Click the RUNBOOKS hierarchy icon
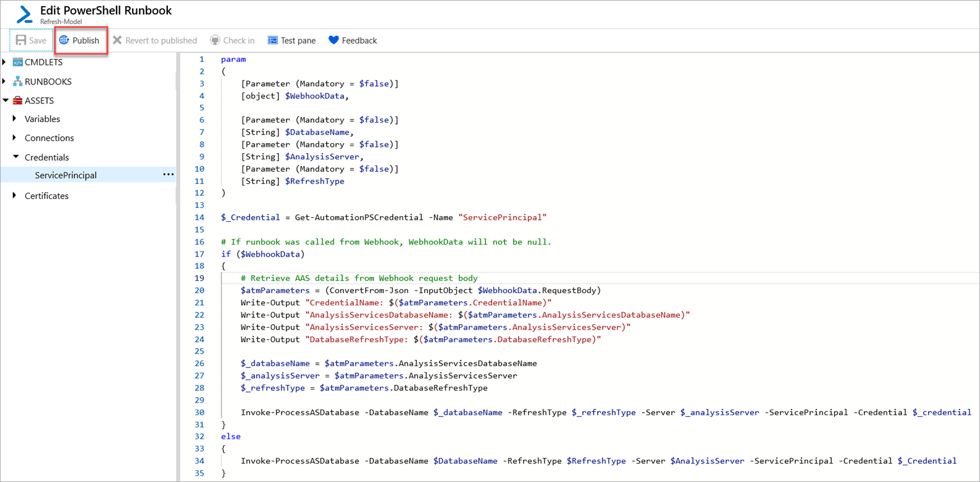The height and width of the screenshot is (482, 980). 18,81
